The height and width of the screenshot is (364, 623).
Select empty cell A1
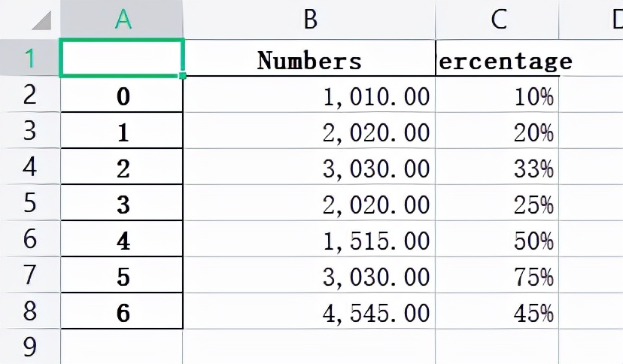pos(122,58)
